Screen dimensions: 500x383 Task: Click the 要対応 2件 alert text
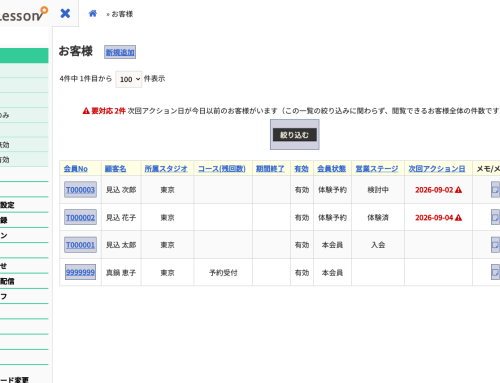[108, 111]
